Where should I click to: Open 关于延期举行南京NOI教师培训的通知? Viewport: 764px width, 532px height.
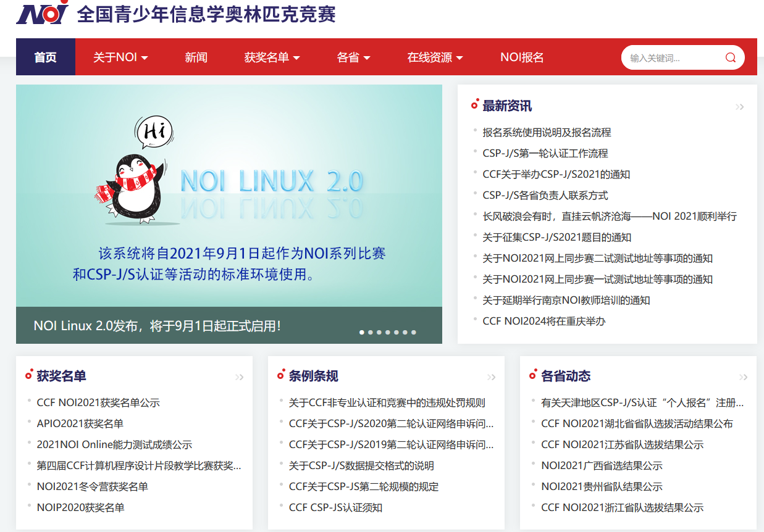(566, 301)
